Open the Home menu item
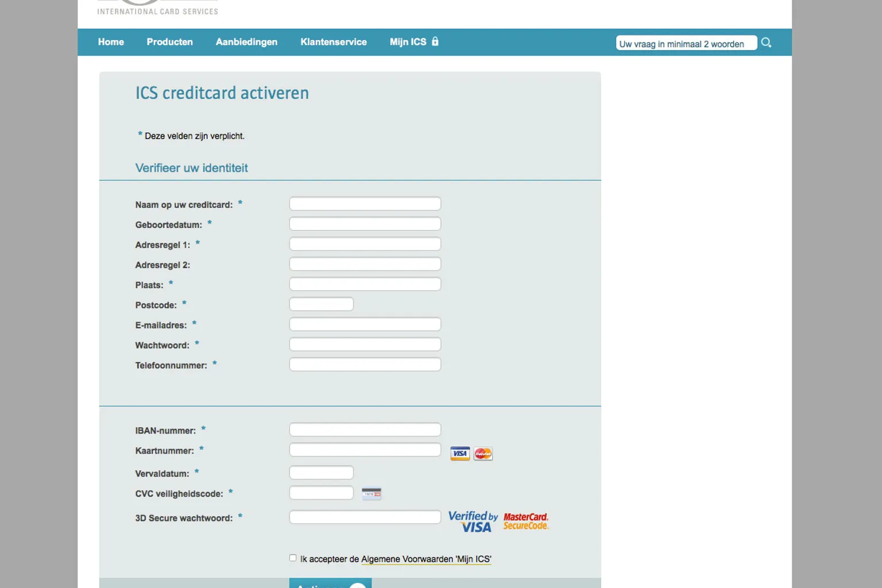 111,42
